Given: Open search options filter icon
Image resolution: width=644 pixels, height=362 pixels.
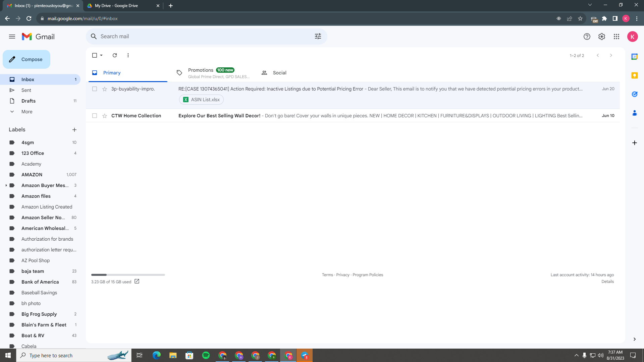Looking at the screenshot, I should [x=318, y=36].
